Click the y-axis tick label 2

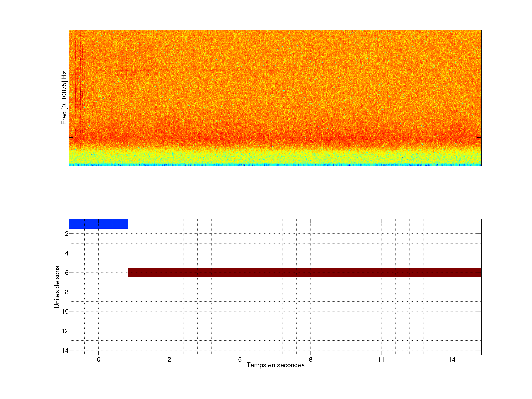pos(67,234)
